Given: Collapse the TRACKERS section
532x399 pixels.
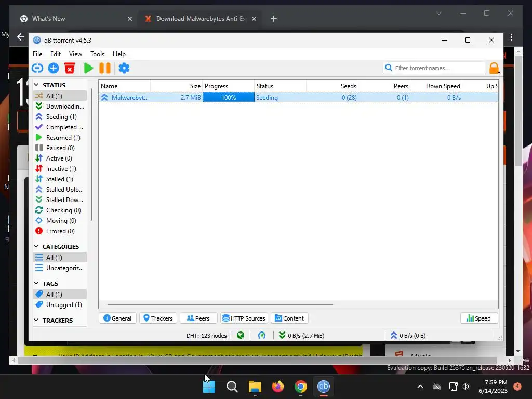Looking at the screenshot, I should [36, 320].
